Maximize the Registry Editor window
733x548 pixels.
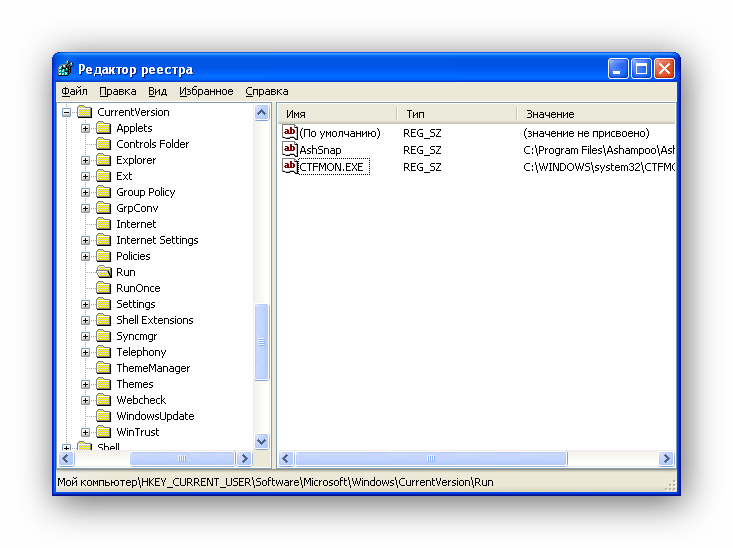pyautogui.click(x=641, y=69)
